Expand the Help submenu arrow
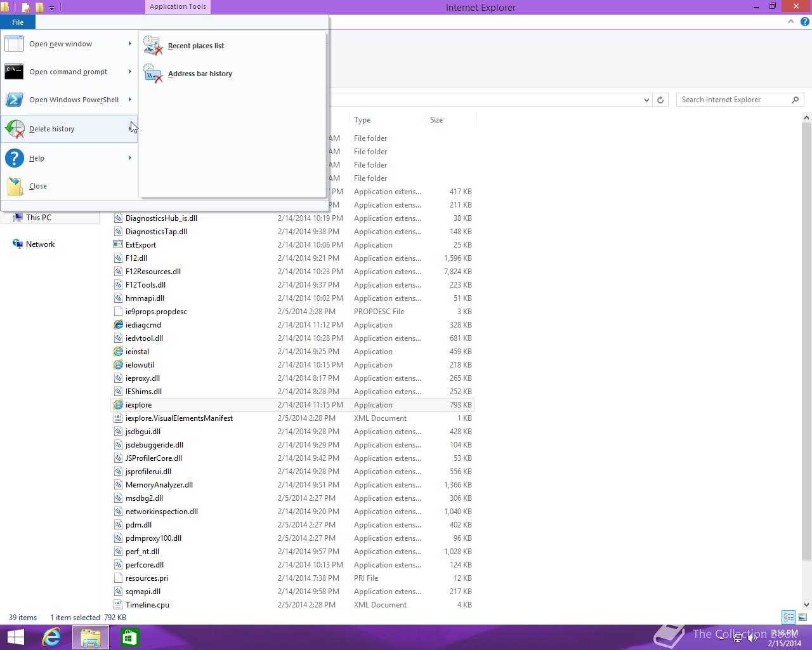Viewport: 812px width, 650px height. point(130,158)
